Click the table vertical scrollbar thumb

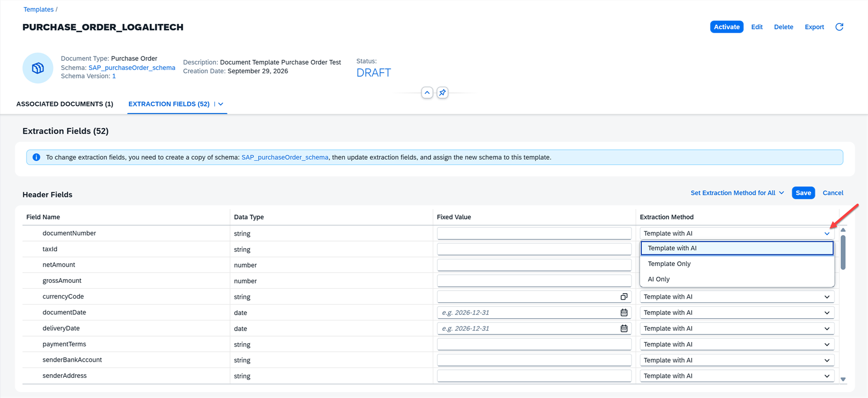tap(843, 252)
